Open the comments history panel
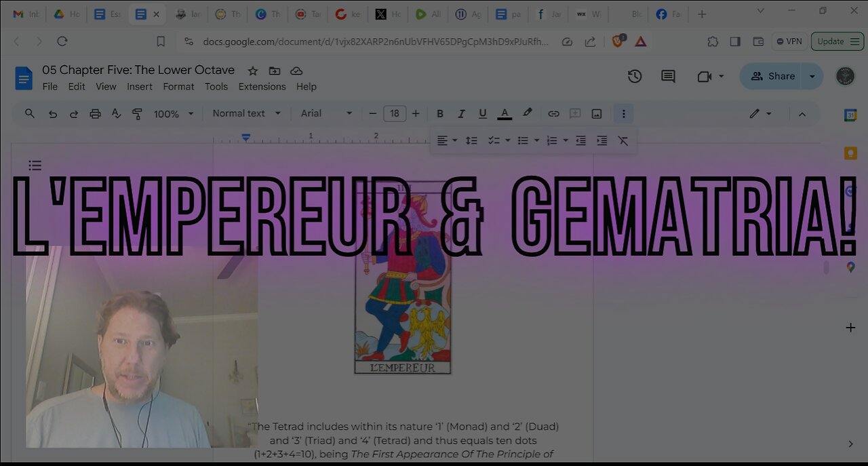The width and height of the screenshot is (868, 466). 668,77
